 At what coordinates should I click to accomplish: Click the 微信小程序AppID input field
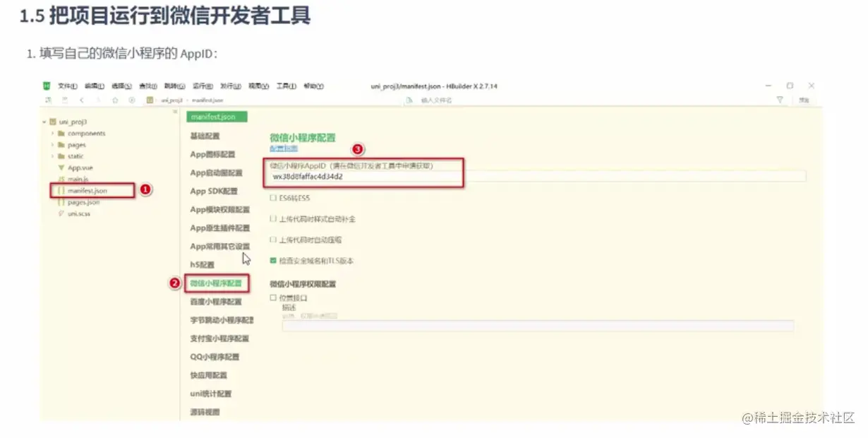coord(538,176)
